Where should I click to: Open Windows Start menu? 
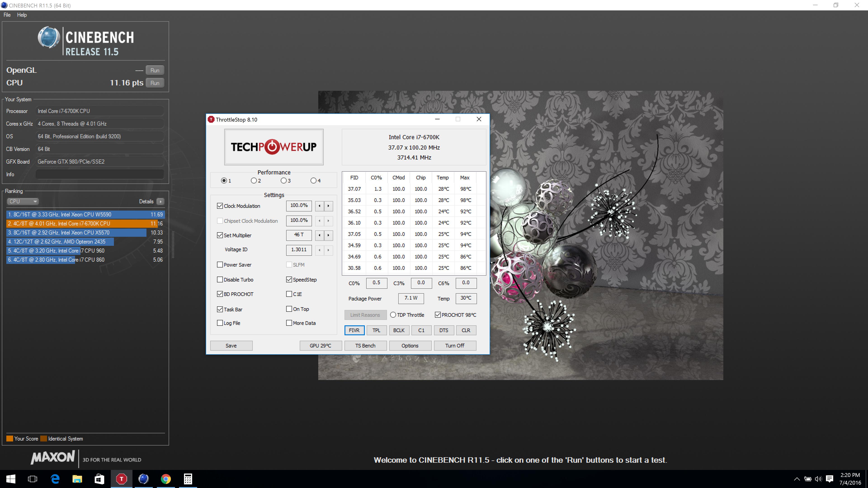click(11, 479)
